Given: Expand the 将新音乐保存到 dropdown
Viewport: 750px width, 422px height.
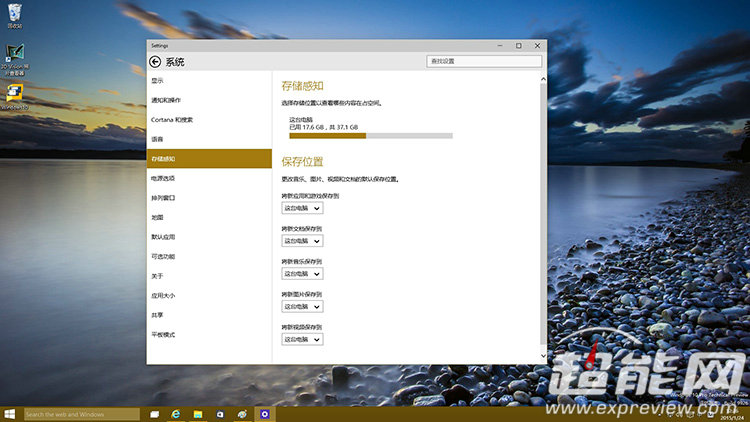Looking at the screenshot, I should (x=302, y=273).
